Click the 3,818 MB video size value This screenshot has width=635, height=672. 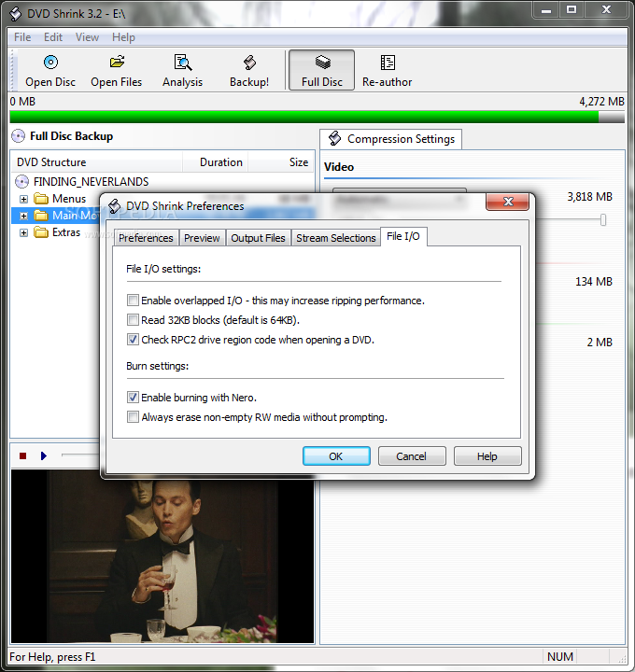point(589,197)
